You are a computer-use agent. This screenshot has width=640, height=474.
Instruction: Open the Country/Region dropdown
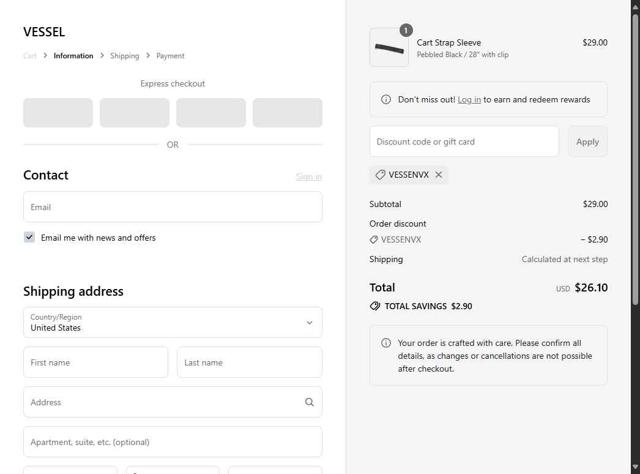pos(173,323)
